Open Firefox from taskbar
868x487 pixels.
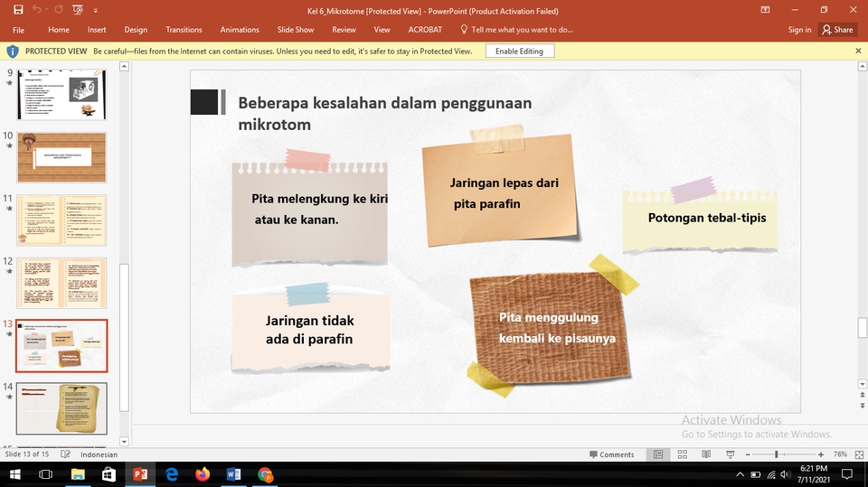(x=203, y=475)
